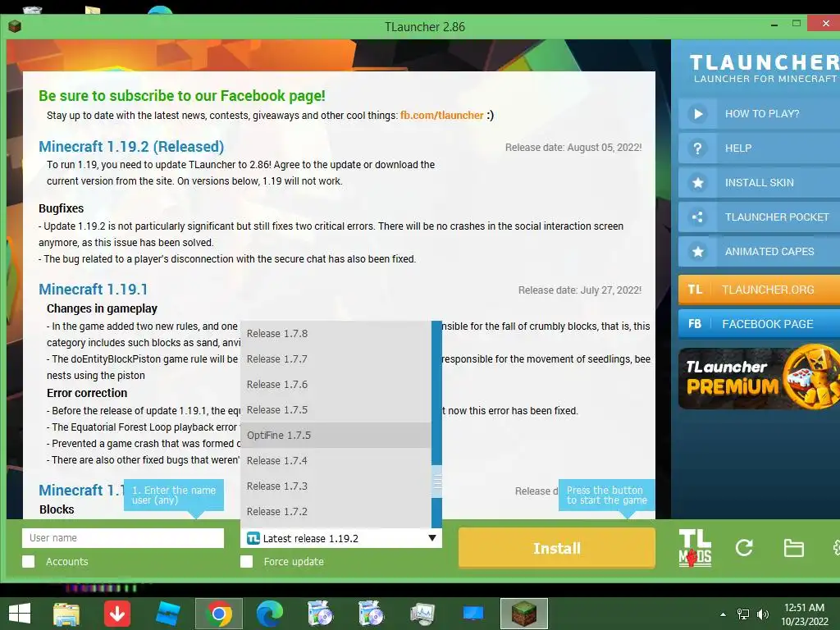Open the game folder icon
Image resolution: width=840 pixels, height=630 pixels.
[x=793, y=548]
